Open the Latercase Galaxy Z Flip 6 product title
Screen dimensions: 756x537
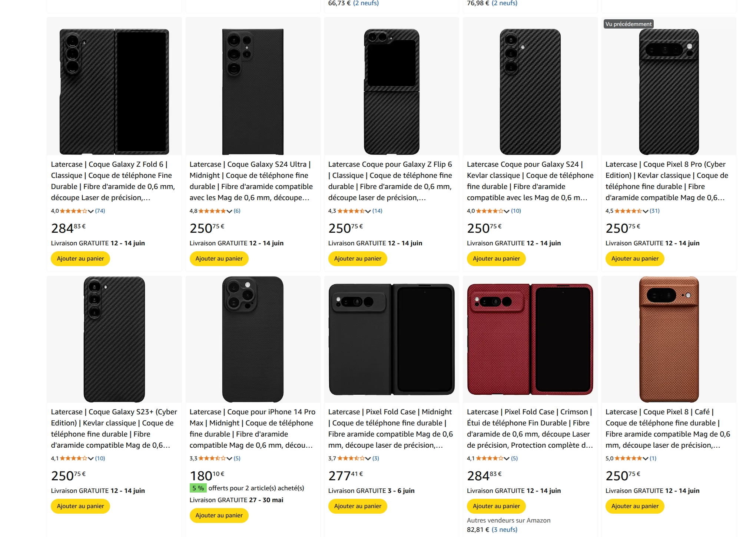point(390,181)
